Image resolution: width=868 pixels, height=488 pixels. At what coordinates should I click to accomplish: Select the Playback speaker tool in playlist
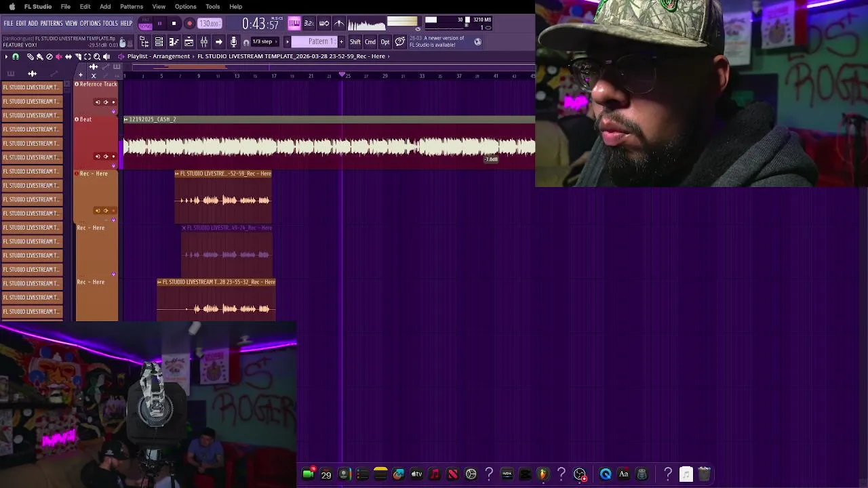(x=106, y=57)
